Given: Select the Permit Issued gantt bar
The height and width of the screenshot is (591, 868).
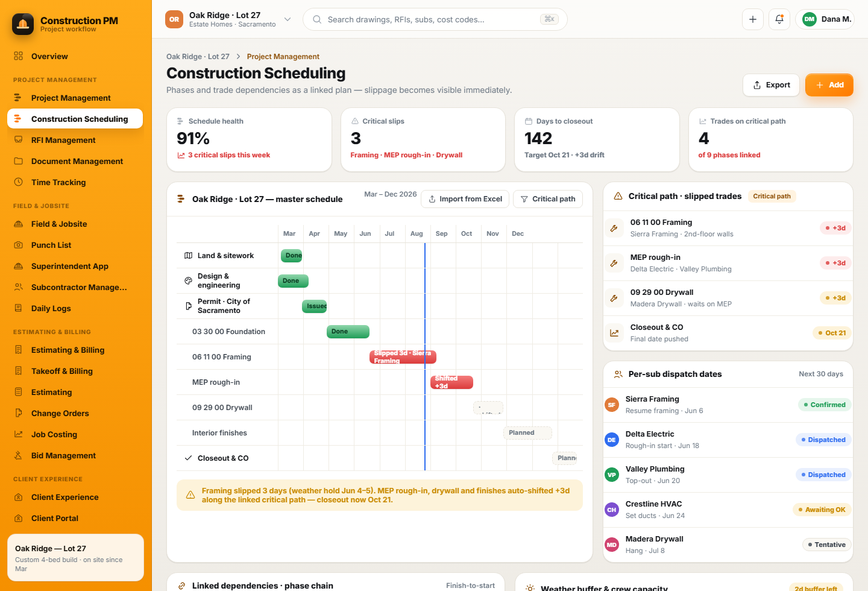Looking at the screenshot, I should click(315, 306).
